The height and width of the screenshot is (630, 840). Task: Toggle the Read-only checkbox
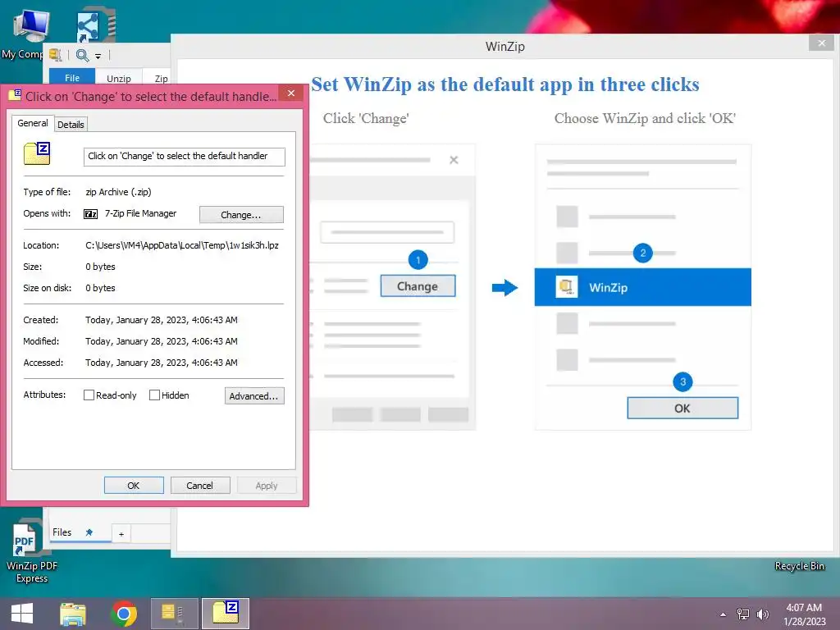pos(89,395)
